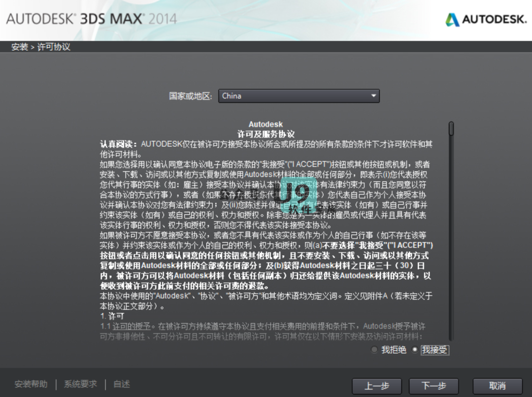Click the Autodesk 3ds Max 2014 title

click(x=91, y=19)
